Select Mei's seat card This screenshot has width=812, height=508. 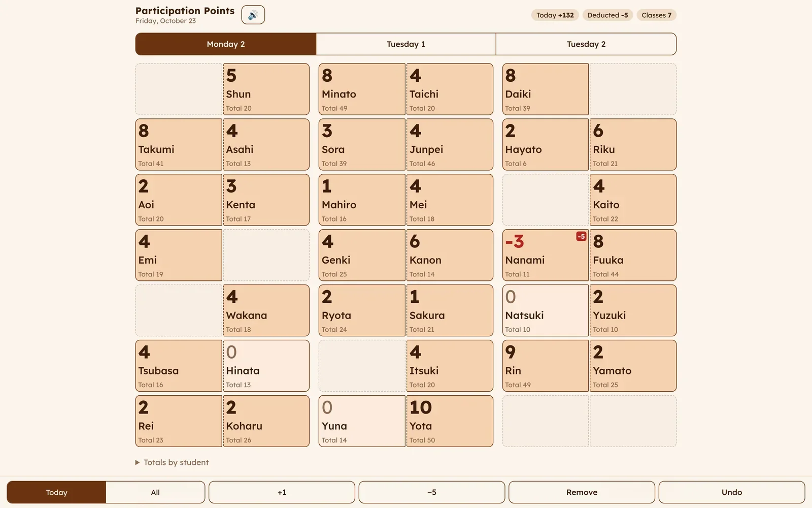point(450,200)
